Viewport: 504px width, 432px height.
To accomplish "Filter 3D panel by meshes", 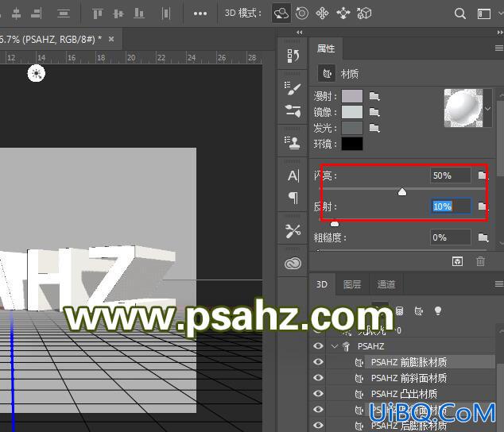I will click(x=399, y=310).
